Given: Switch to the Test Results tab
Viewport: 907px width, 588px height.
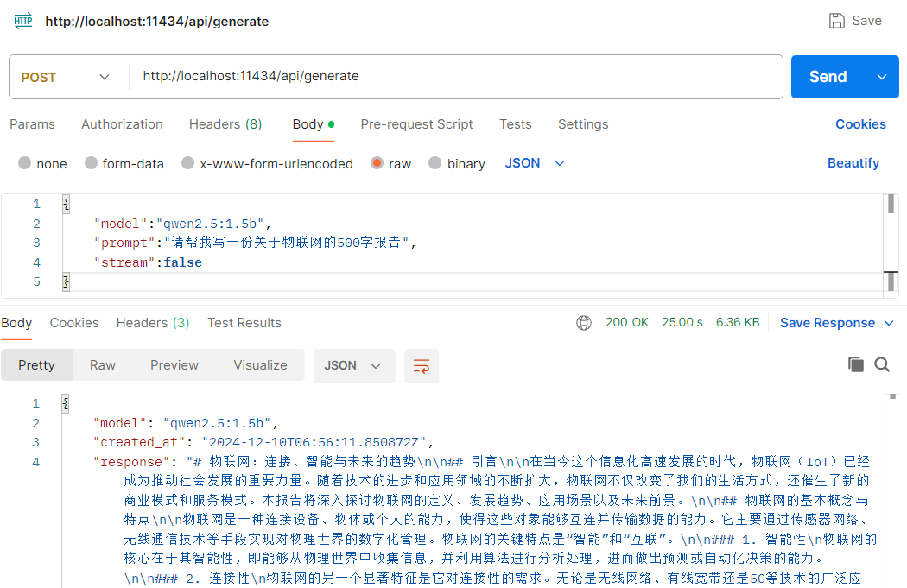Looking at the screenshot, I should click(x=244, y=323).
